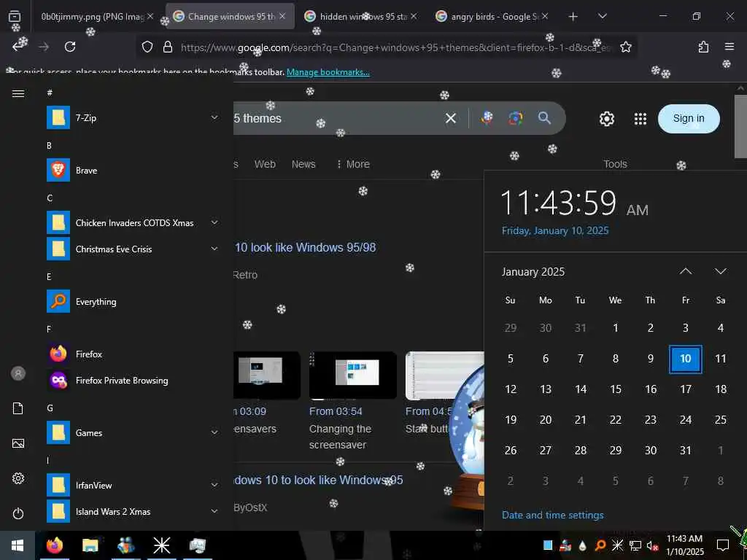Go to next month in calendar
Viewport: 747px width, 560px height.
pyautogui.click(x=720, y=271)
